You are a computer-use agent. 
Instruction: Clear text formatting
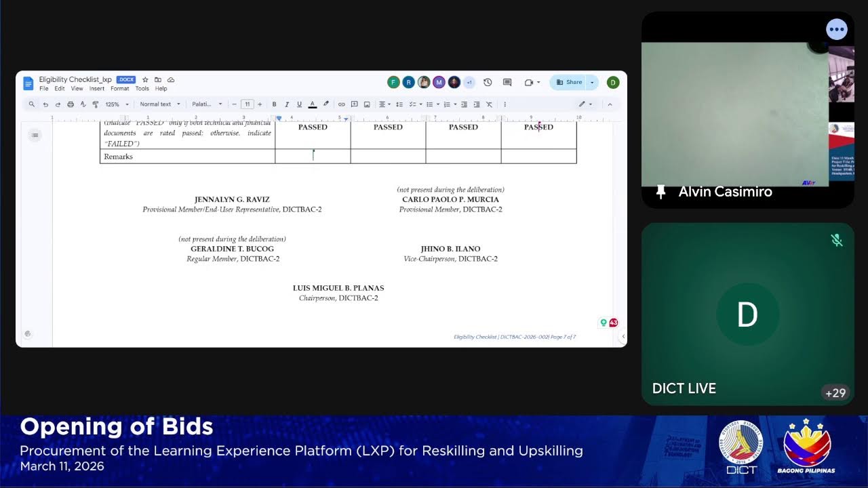point(489,104)
